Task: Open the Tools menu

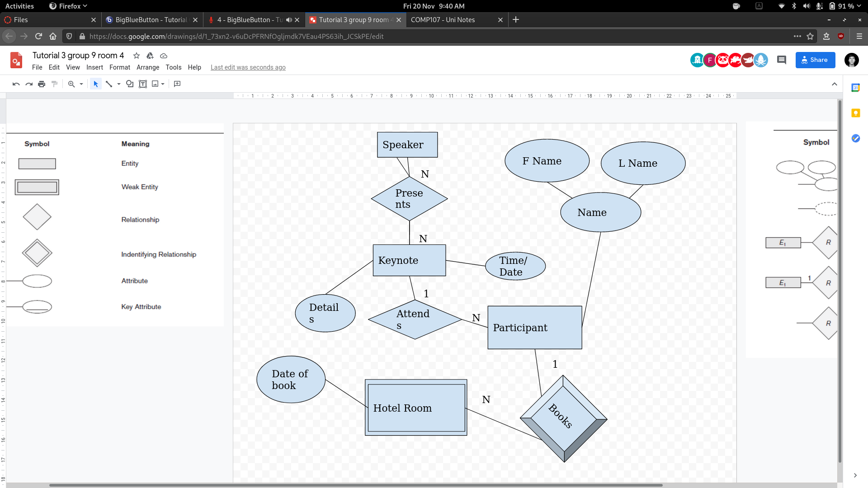Action: [x=174, y=67]
